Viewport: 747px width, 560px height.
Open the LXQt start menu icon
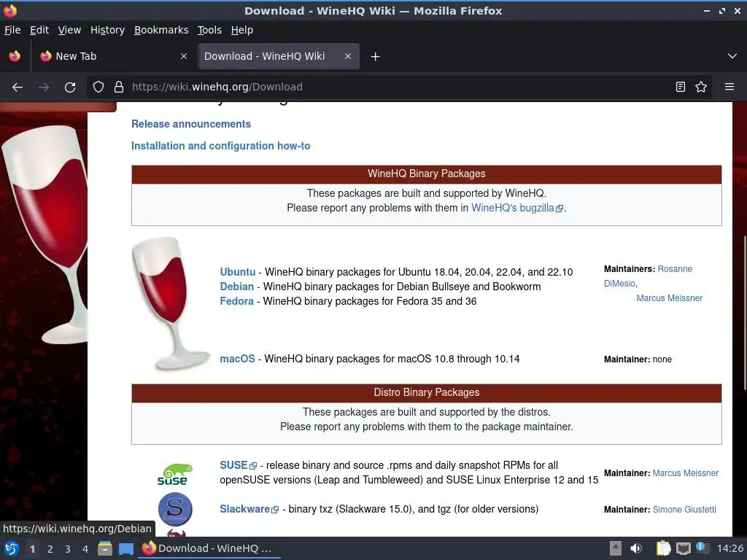(x=12, y=548)
